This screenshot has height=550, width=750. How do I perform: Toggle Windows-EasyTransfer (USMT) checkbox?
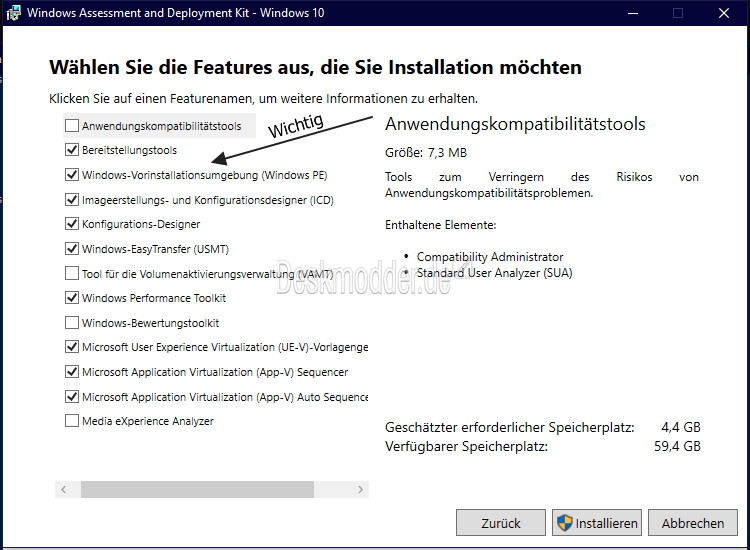[x=72, y=249]
